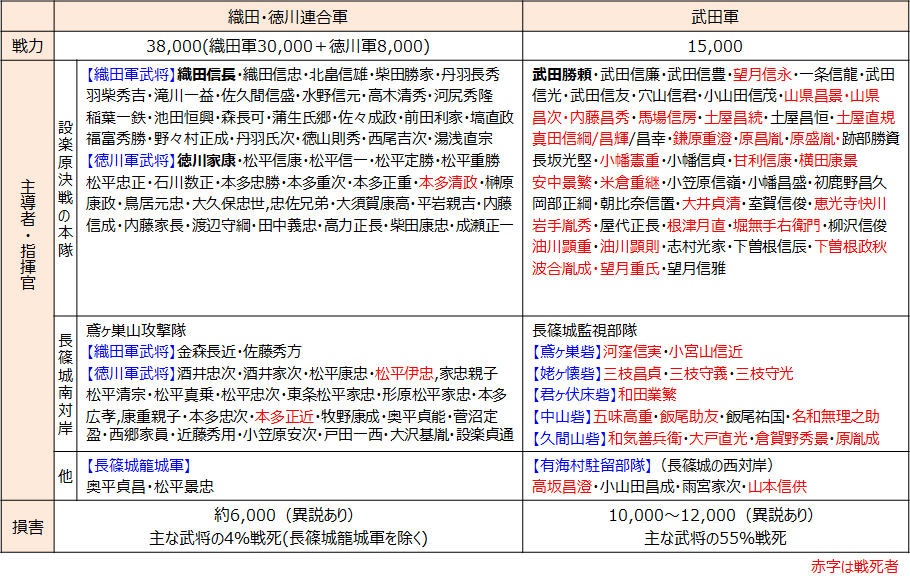Screen dimensions: 910x584
Task: Select the 主導者・指揮官 row label
Action: (28, 279)
